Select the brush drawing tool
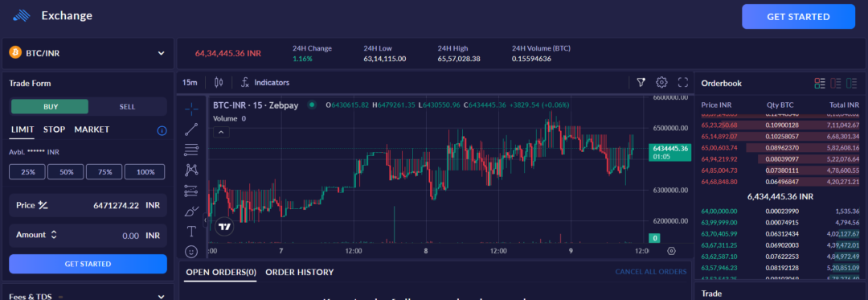This screenshot has width=868, height=300. (191, 211)
